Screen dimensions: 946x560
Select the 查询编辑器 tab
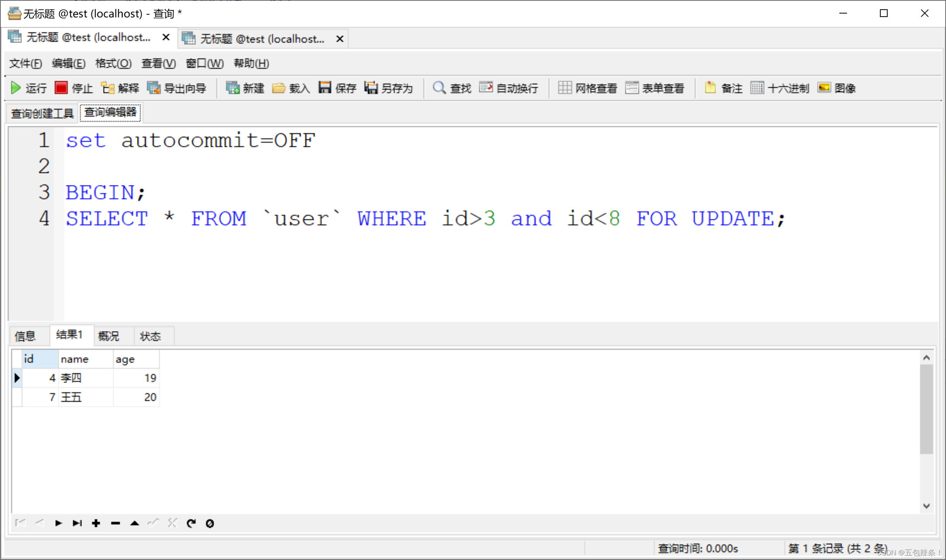pos(110,112)
